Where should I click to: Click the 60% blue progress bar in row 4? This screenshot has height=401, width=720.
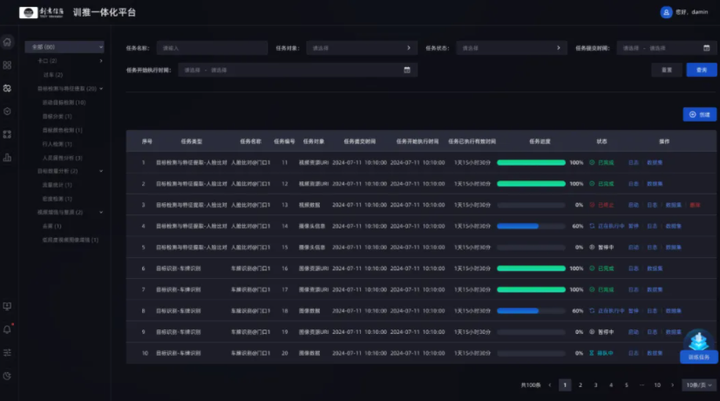coord(531,226)
